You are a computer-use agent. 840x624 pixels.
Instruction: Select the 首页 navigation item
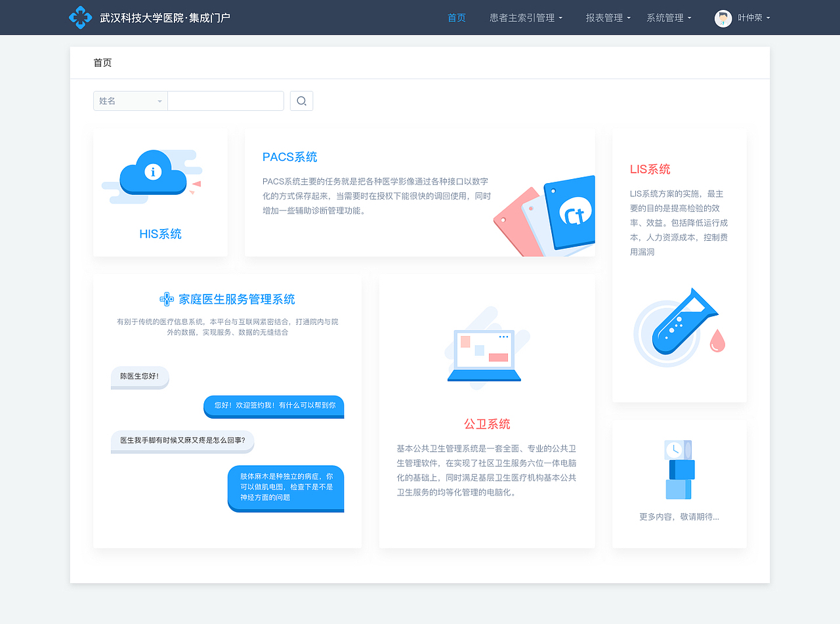[456, 18]
